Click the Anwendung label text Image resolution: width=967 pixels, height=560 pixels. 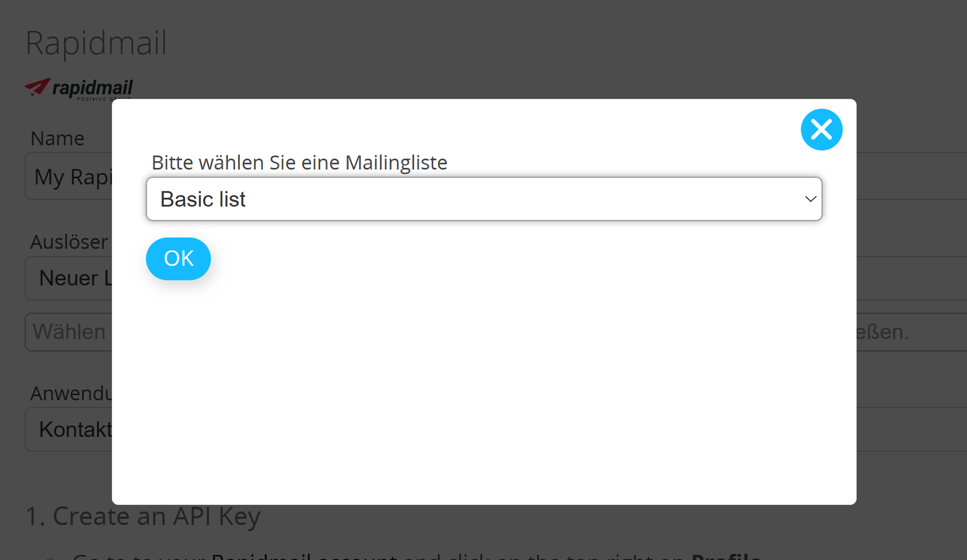click(x=71, y=393)
